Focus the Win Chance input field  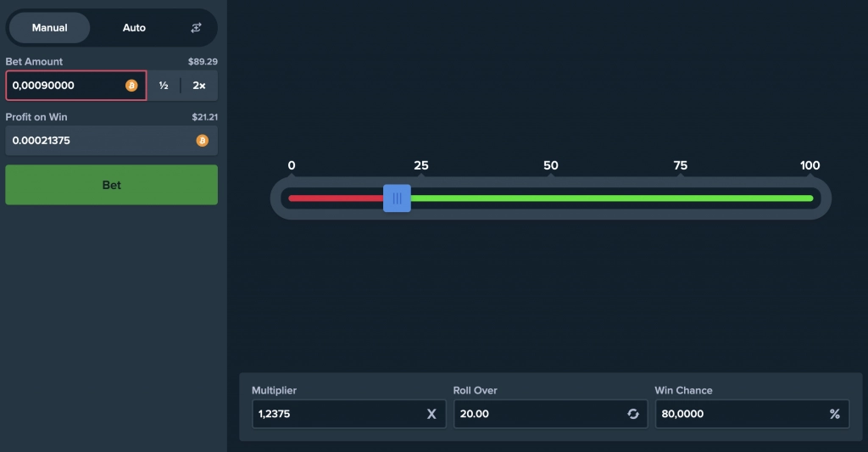[752, 414]
